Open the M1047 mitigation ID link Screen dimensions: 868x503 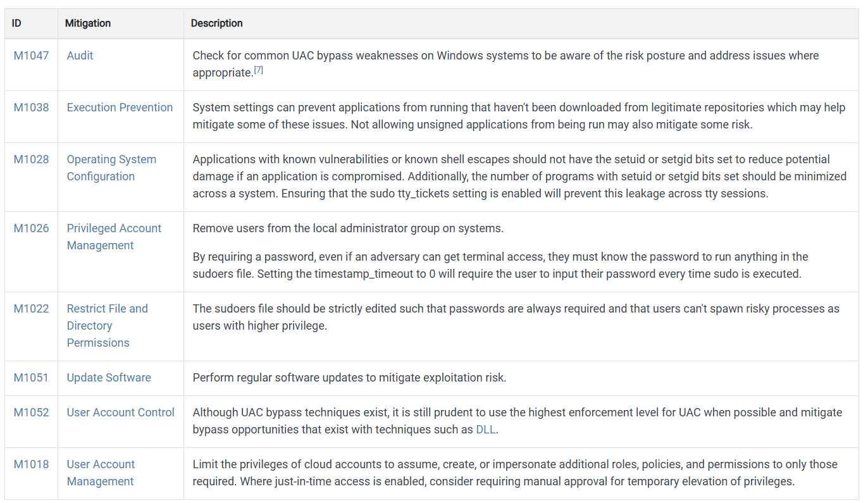tap(31, 56)
